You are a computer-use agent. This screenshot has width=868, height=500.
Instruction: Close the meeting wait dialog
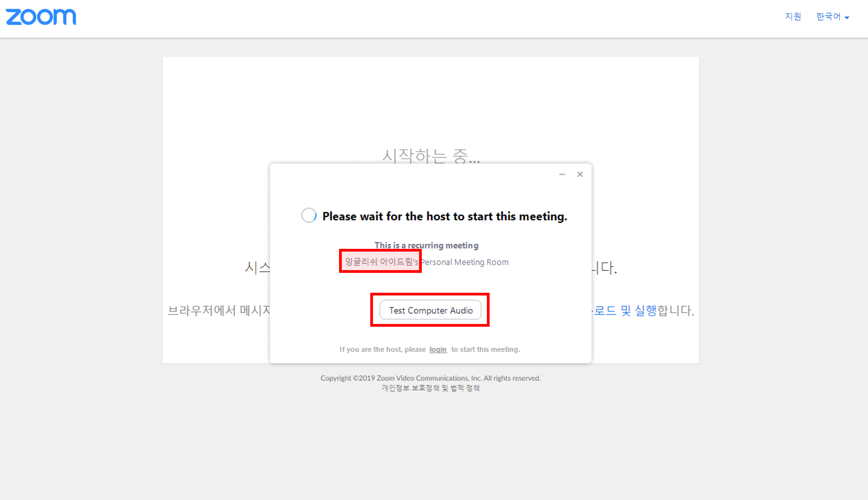click(x=580, y=174)
